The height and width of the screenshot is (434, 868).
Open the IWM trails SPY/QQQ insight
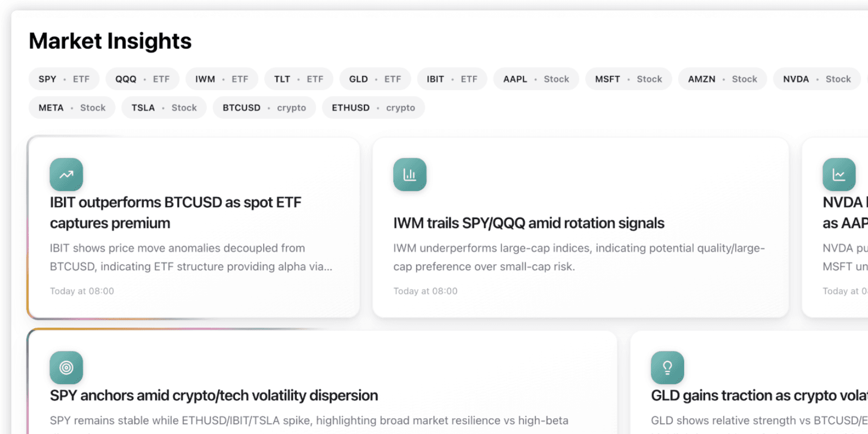tap(580, 227)
